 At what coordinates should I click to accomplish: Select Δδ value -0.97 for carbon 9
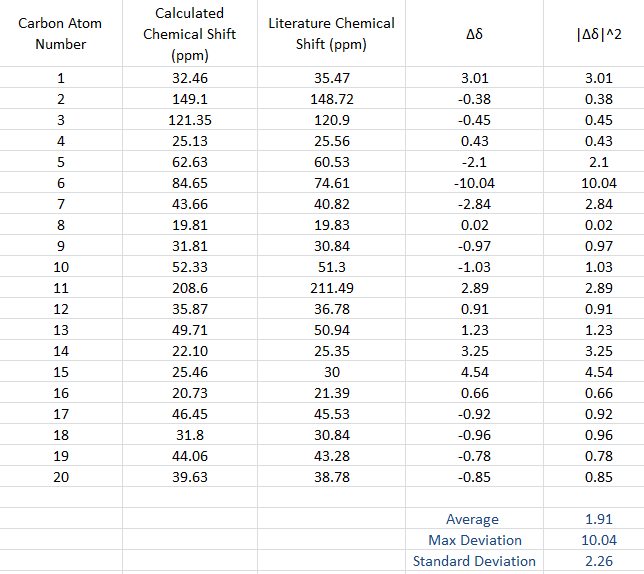click(474, 246)
